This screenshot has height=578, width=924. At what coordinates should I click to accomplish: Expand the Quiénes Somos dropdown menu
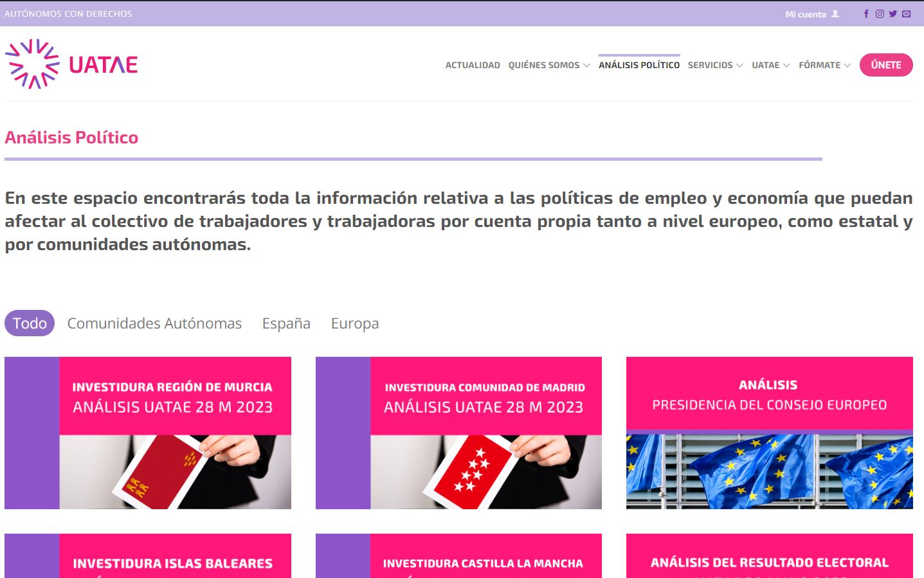pyautogui.click(x=548, y=65)
